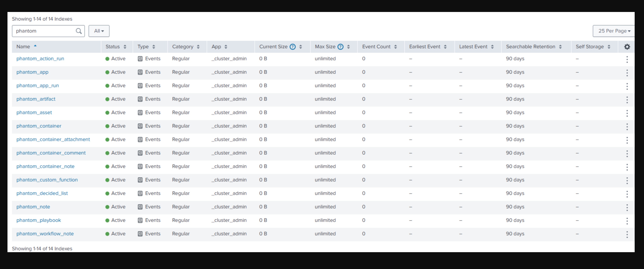
Task: Sort by Searchable Retention arrows
Action: pyautogui.click(x=560, y=47)
